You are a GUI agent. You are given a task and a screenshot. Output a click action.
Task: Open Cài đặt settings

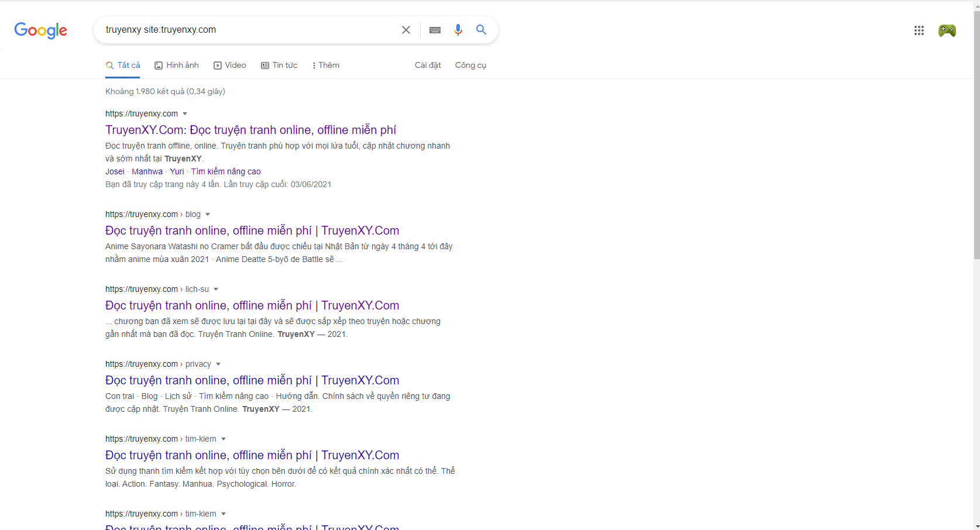click(x=428, y=66)
